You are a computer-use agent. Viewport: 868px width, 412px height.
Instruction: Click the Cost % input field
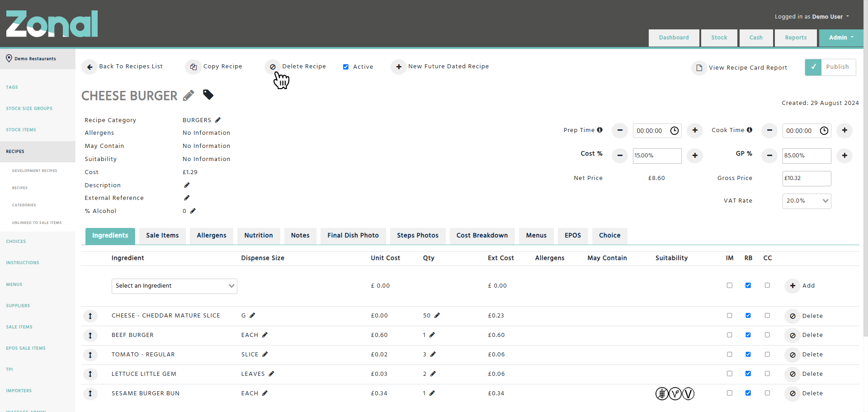[657, 156]
